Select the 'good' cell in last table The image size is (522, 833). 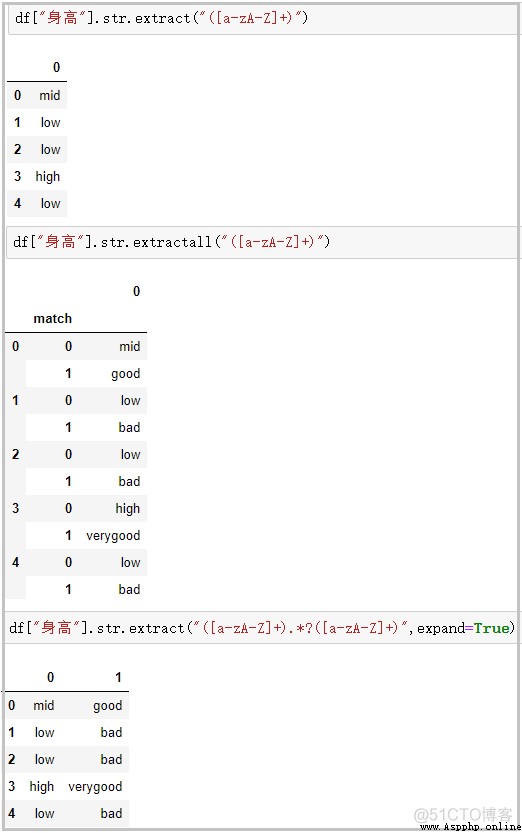pos(108,706)
